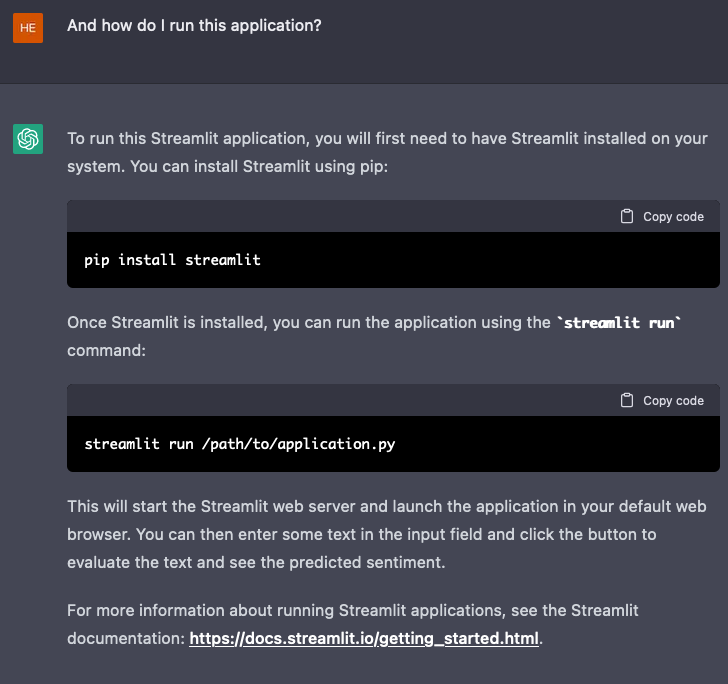This screenshot has width=728, height=684.
Task: Click the clipboard icon above pip install command
Action: tap(627, 216)
